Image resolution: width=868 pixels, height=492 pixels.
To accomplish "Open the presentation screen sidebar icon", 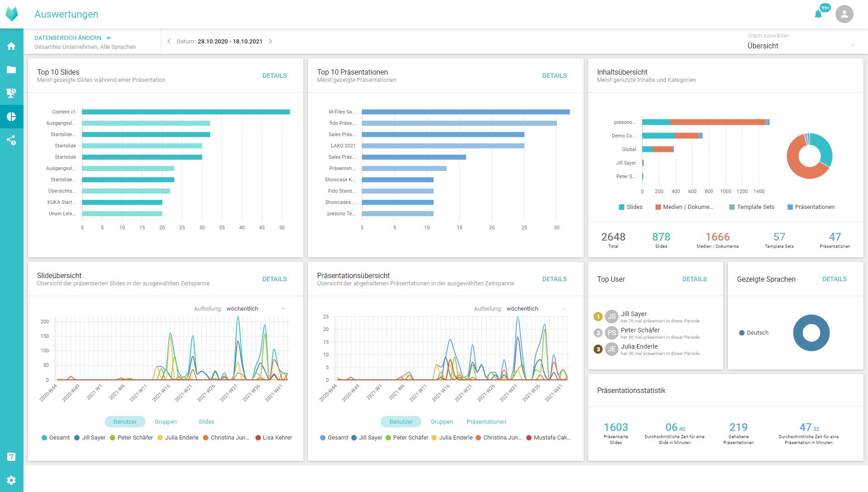I will [x=11, y=93].
